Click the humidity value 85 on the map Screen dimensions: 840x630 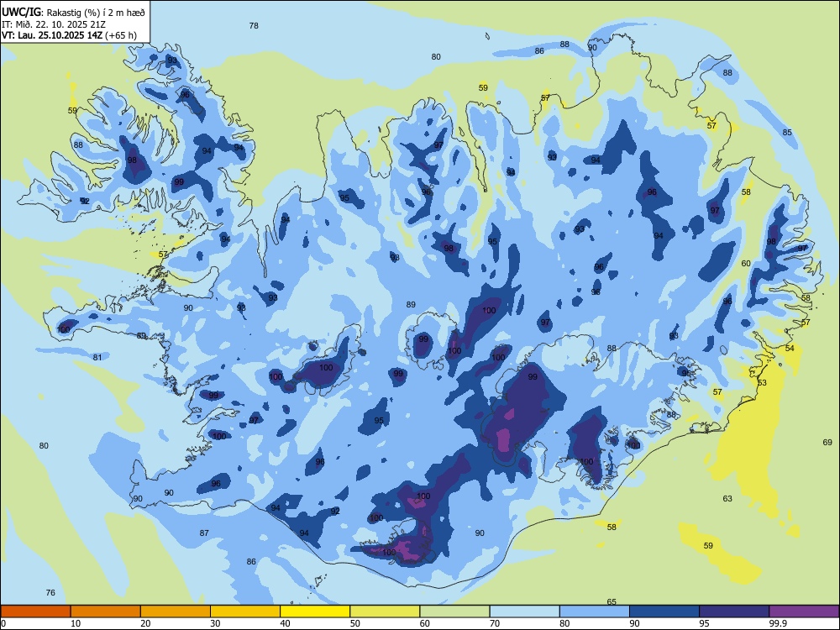pos(787,133)
